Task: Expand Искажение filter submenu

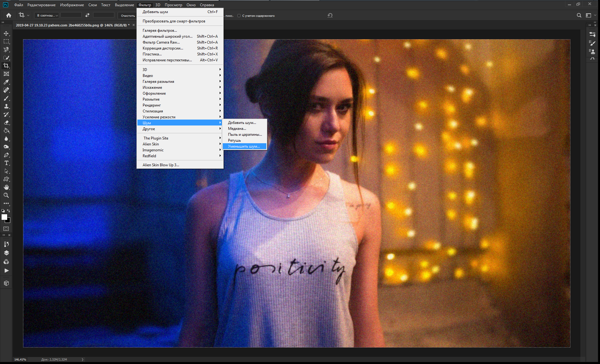Action: coord(179,87)
